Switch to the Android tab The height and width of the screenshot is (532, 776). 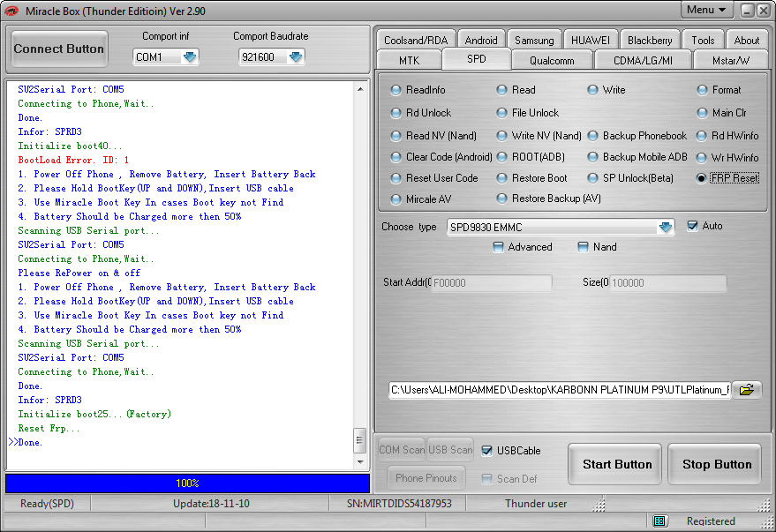[x=481, y=40]
